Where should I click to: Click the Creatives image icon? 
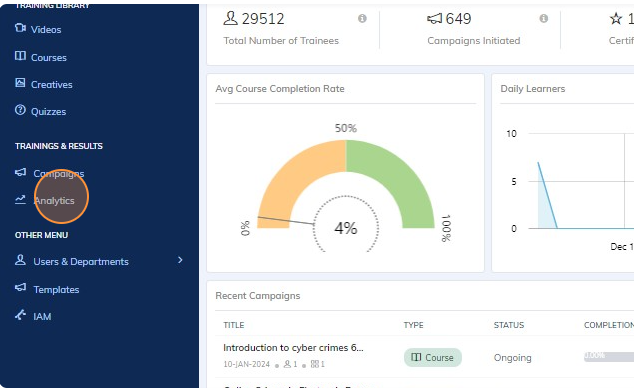point(20,83)
